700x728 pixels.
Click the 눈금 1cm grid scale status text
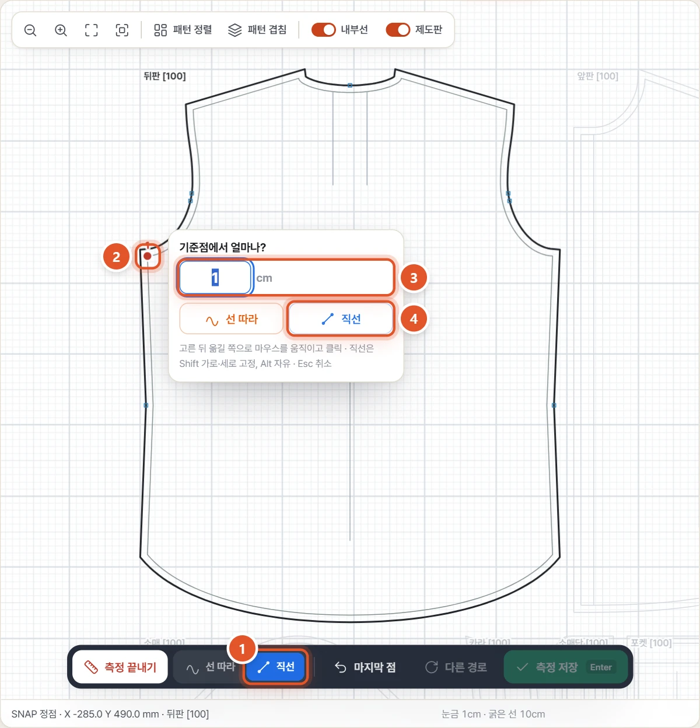[493, 714]
